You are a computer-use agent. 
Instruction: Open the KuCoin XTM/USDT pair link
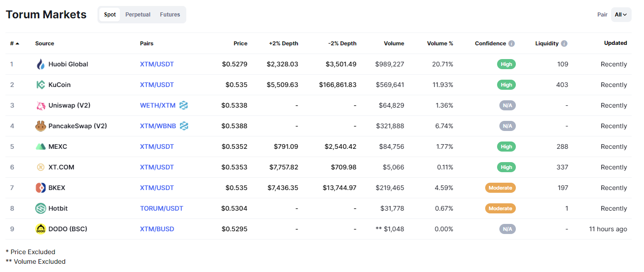[x=157, y=85]
